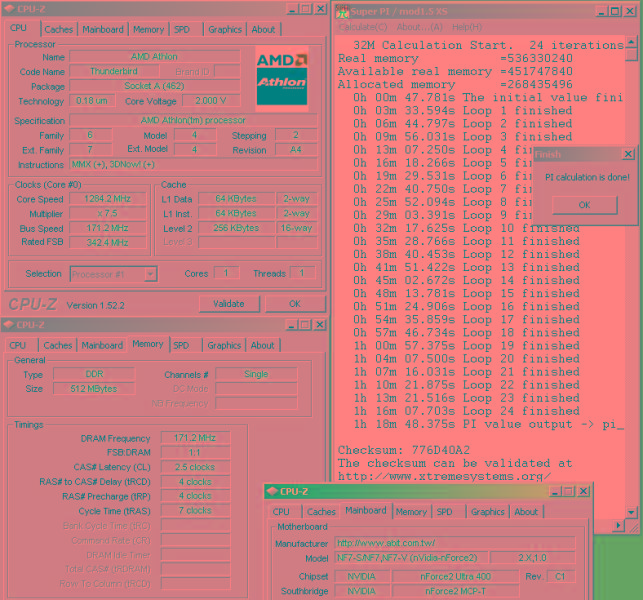Image resolution: width=643 pixels, height=600 pixels.
Task: Click Cycle Time (tRAS) 7 clocks field
Action: click(195, 511)
